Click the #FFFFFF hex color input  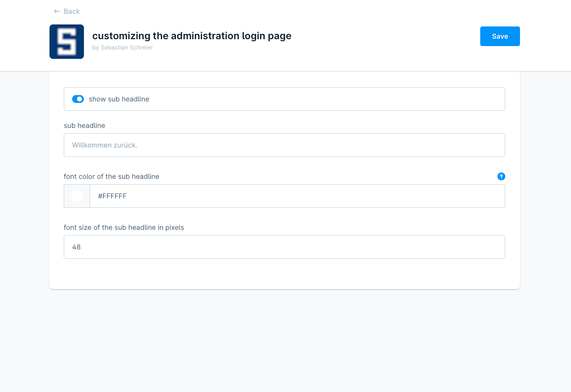297,196
